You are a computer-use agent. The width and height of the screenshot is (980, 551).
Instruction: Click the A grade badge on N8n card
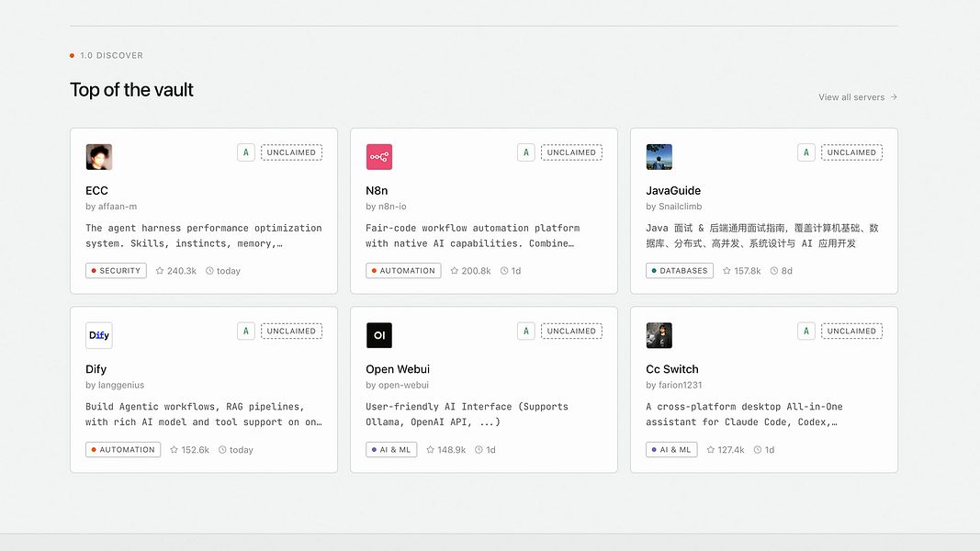pos(525,152)
